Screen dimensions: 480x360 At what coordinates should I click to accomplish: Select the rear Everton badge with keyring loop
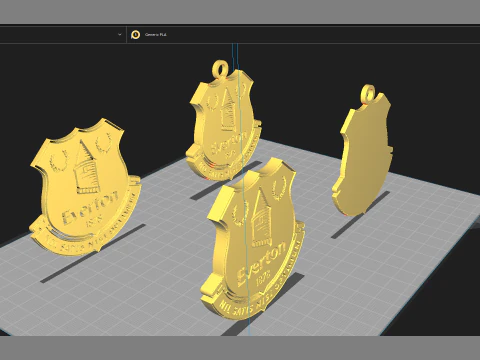tap(223, 122)
